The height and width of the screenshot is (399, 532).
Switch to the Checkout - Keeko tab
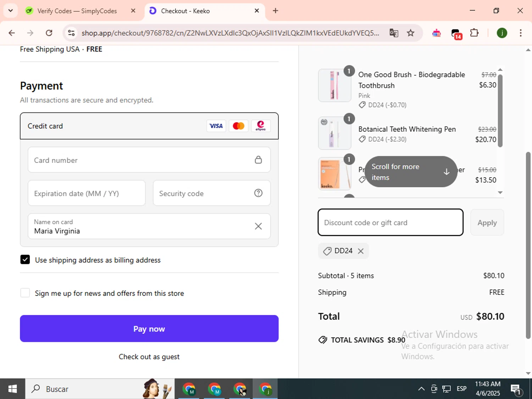(204, 11)
